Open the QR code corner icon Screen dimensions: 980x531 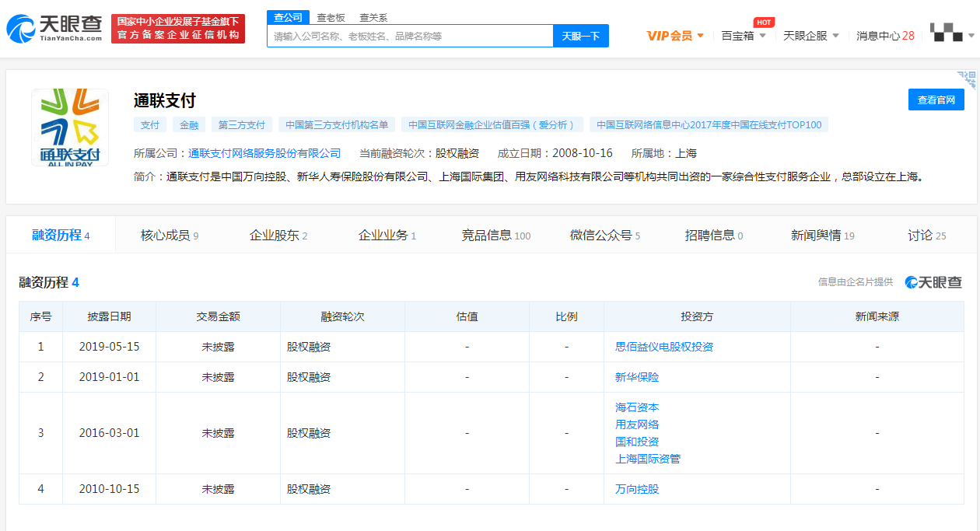966,79
